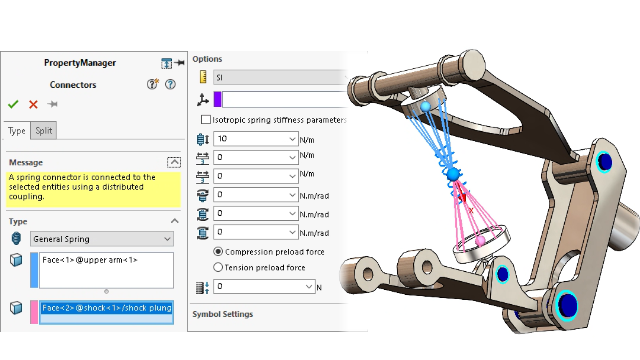Switch to the Type tab
The image size is (640, 360).
(x=17, y=131)
